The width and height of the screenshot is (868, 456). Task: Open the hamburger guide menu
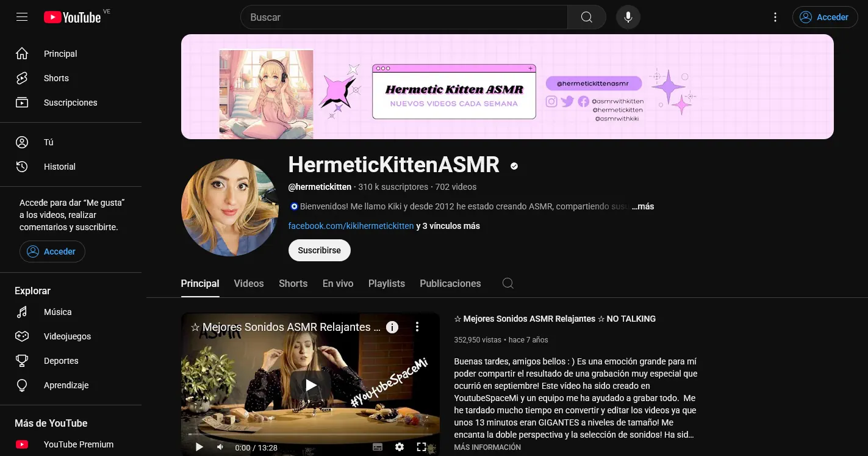(x=22, y=17)
